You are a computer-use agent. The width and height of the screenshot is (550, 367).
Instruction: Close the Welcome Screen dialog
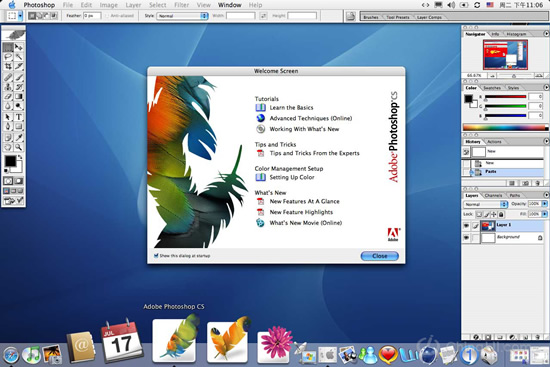tap(380, 256)
